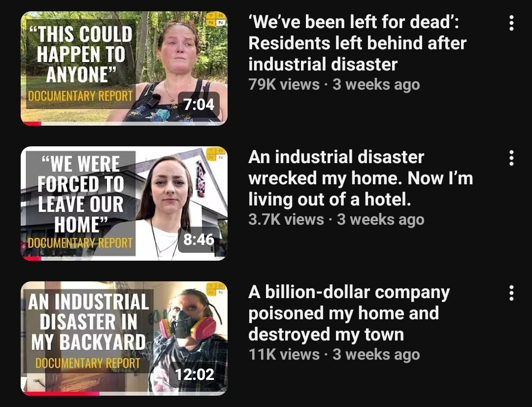Open 'A billion-dollar company poisoned my home' title
This screenshot has height=407, width=532.
(349, 313)
